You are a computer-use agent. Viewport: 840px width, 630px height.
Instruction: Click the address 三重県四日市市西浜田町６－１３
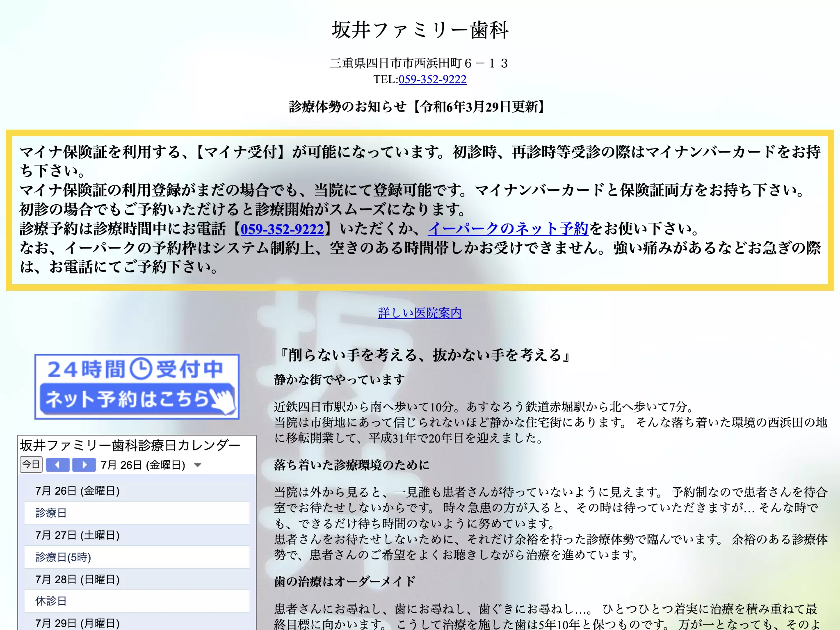[x=420, y=63]
